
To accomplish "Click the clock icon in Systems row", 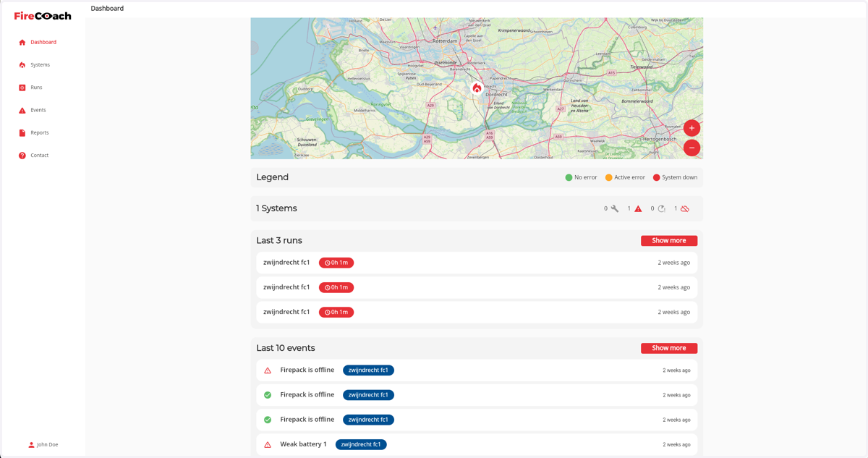I will (x=661, y=208).
